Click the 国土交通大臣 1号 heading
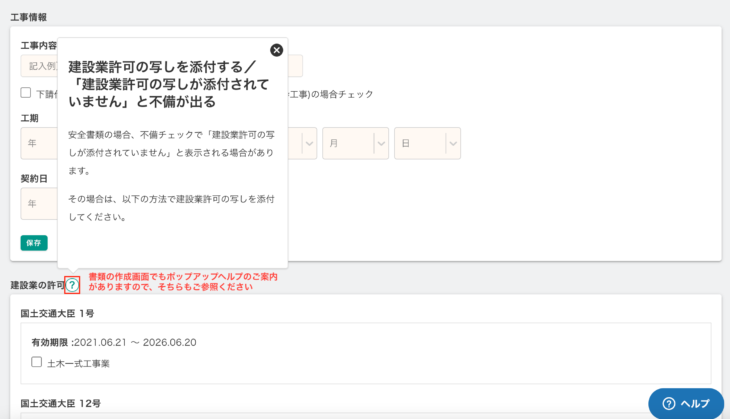This screenshot has width=730, height=419. pos(57,313)
